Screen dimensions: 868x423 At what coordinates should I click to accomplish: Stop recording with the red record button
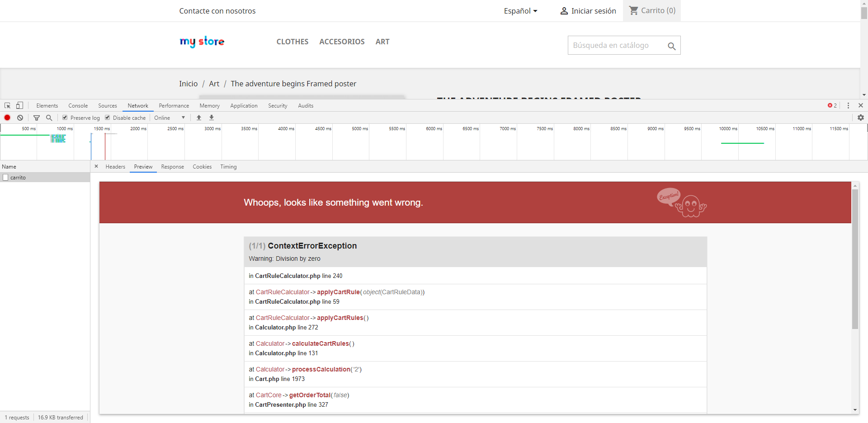[x=7, y=117]
